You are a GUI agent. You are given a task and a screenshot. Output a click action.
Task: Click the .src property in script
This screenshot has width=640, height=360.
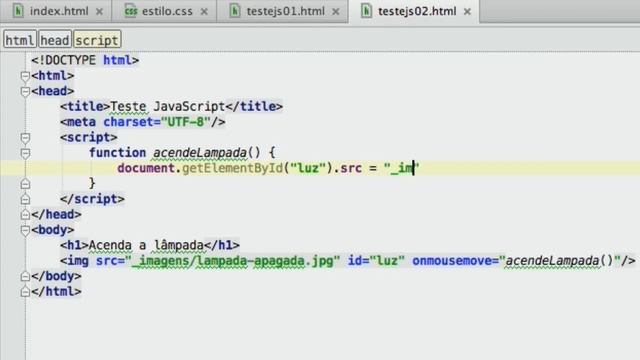[x=348, y=168]
